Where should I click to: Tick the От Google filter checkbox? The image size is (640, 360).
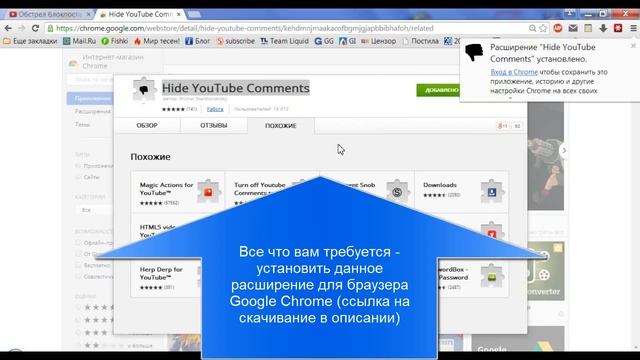point(78,254)
